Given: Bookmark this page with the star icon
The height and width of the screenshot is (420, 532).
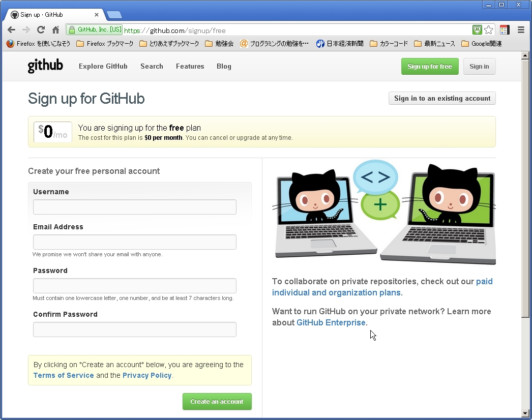Looking at the screenshot, I should (489, 30).
